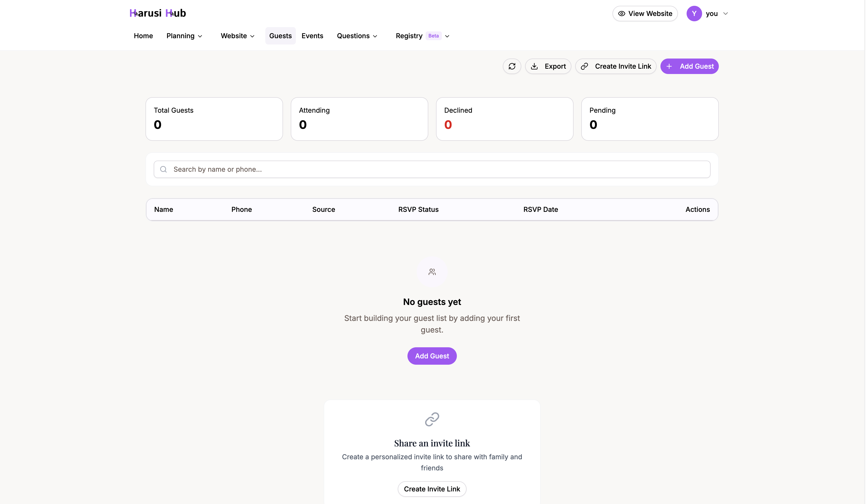Click the eye icon on View Website
This screenshot has height=504, width=866.
coord(622,13)
